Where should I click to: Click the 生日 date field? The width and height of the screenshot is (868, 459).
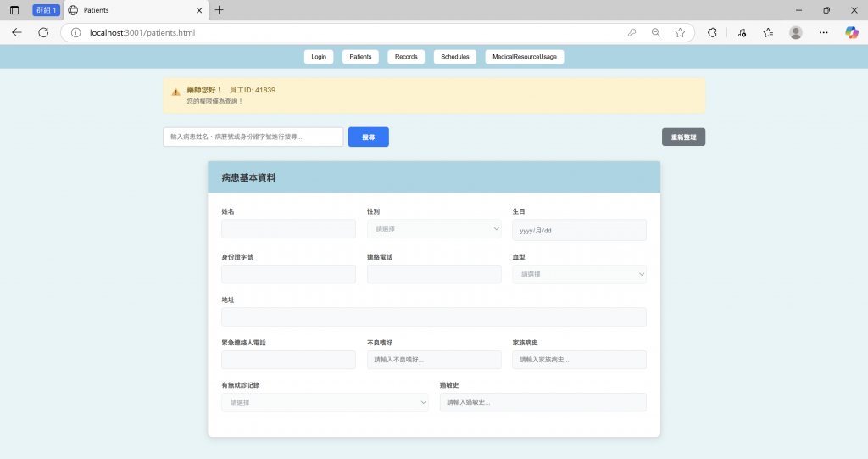(580, 230)
